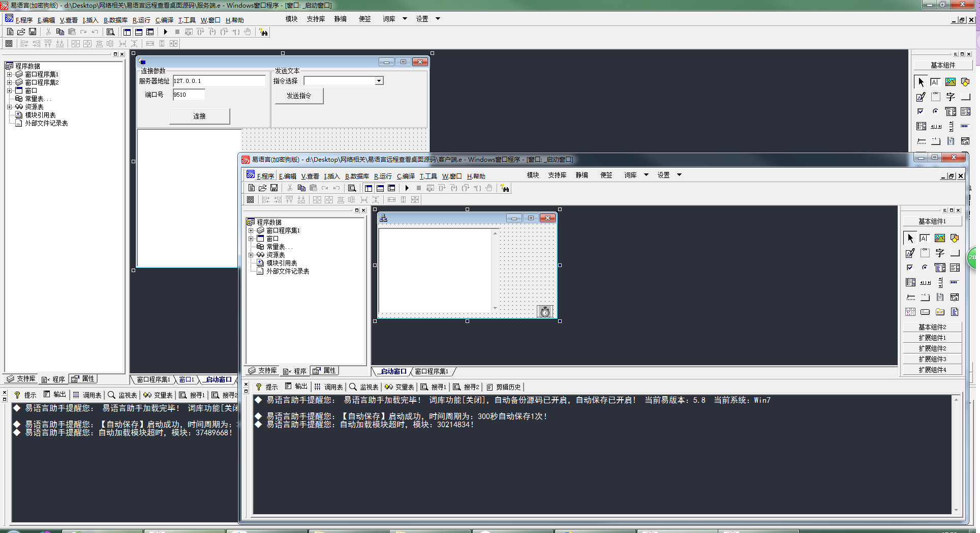Screen dimensions: 980x533
Task: Click the Run (play) icon in the server window toolbar
Action: pyautogui.click(x=165, y=32)
